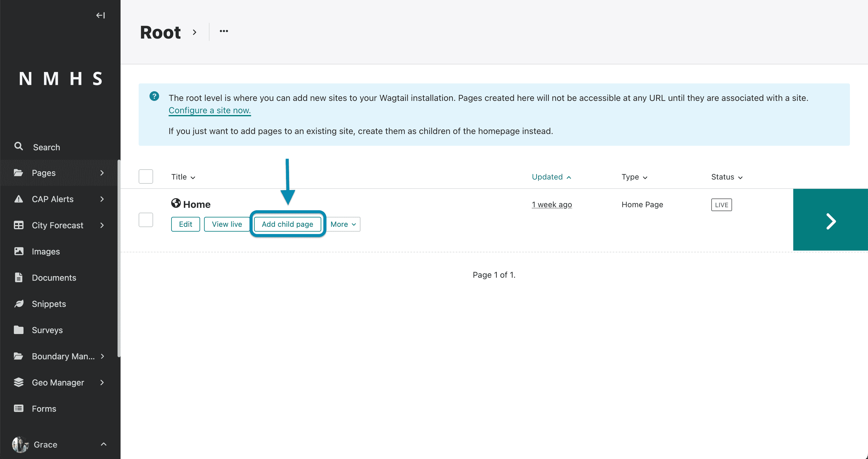Screen dimensions: 868x459
Task: Sort by Updated column header
Action: click(x=551, y=177)
